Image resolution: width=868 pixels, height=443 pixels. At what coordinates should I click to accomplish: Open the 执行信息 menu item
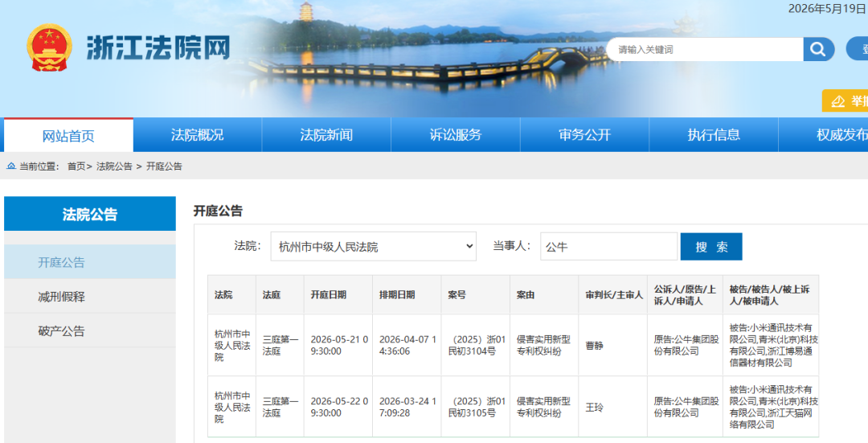coord(714,134)
